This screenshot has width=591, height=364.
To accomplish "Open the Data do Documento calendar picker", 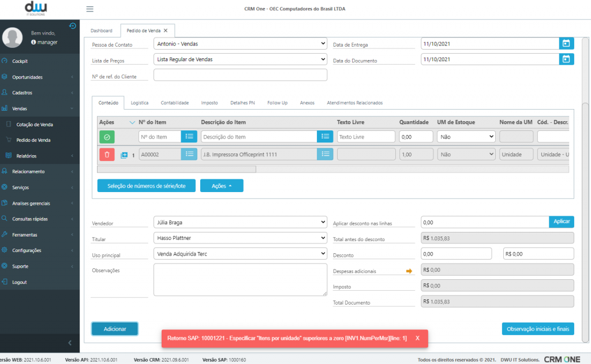I will (566, 59).
